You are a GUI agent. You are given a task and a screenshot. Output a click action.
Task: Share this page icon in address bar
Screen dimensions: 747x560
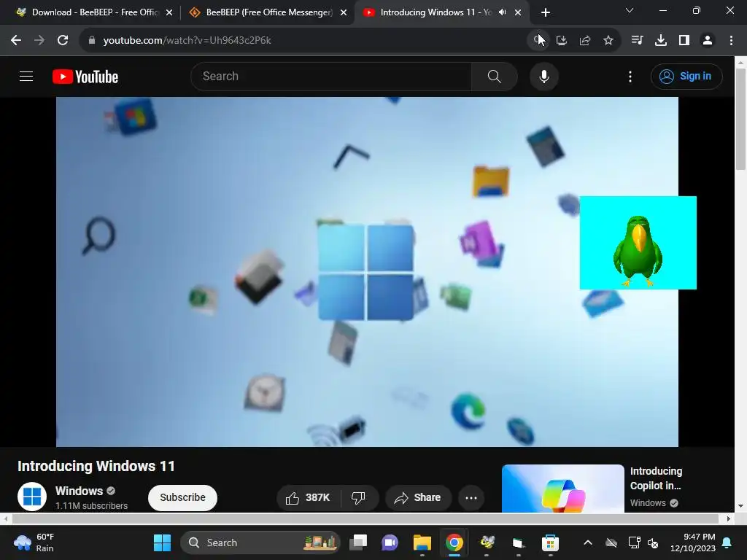585,41
